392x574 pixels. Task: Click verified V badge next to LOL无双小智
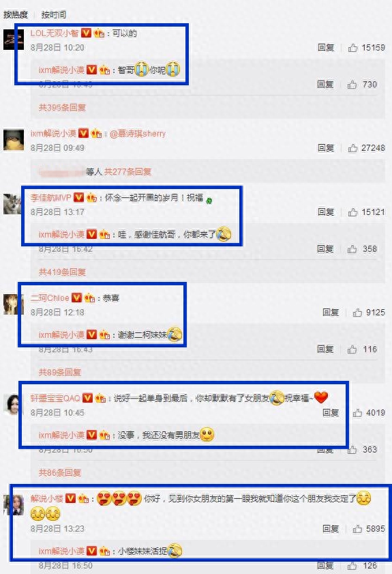click(86, 33)
